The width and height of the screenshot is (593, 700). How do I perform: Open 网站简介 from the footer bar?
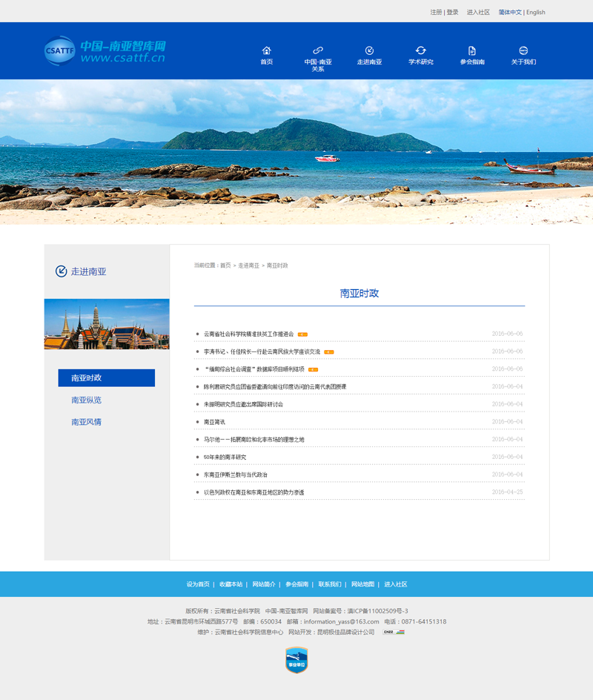point(264,584)
